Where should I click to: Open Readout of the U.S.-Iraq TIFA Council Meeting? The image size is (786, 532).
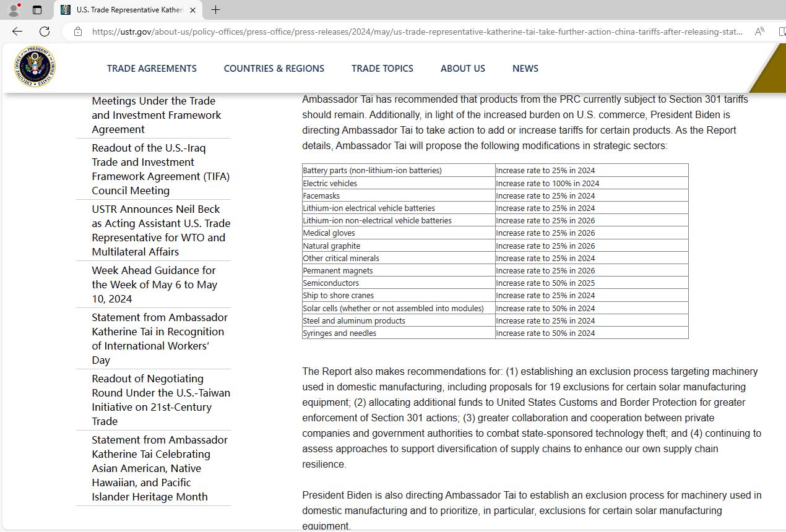pyautogui.click(x=160, y=169)
